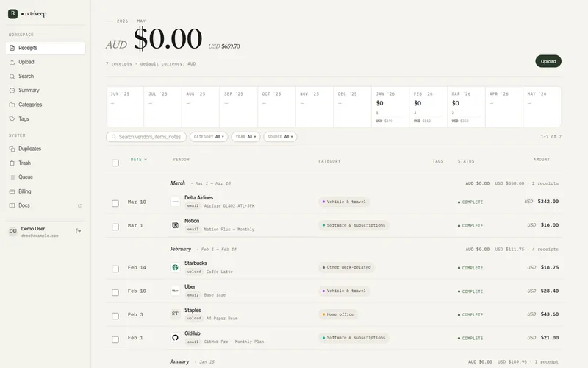Click the $43.60 amount
Screen dimensions: 588x368
pos(549,314)
